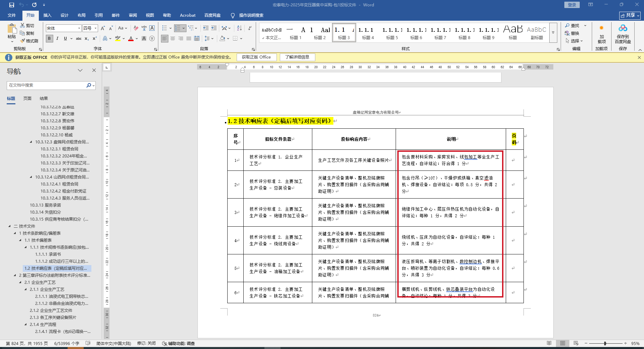Expand the styles gallery
Screen dimensions: 644x349
pyautogui.click(x=553, y=33)
